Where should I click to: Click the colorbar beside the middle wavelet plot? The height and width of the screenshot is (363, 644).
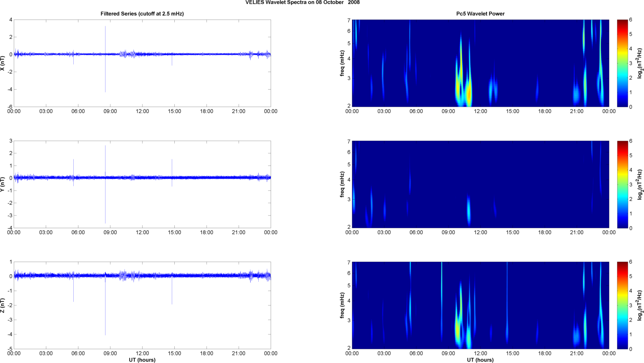tap(622, 184)
